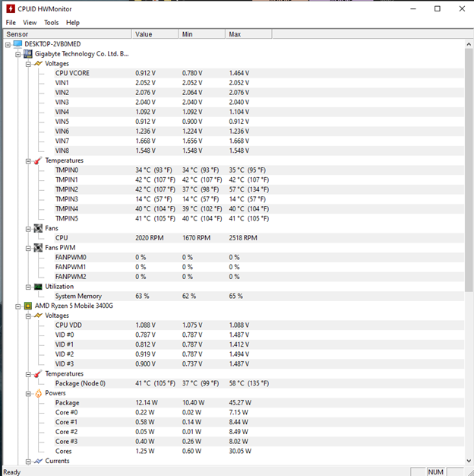Click the Utilization chip icon
This screenshot has width=474, height=476.
[38, 287]
